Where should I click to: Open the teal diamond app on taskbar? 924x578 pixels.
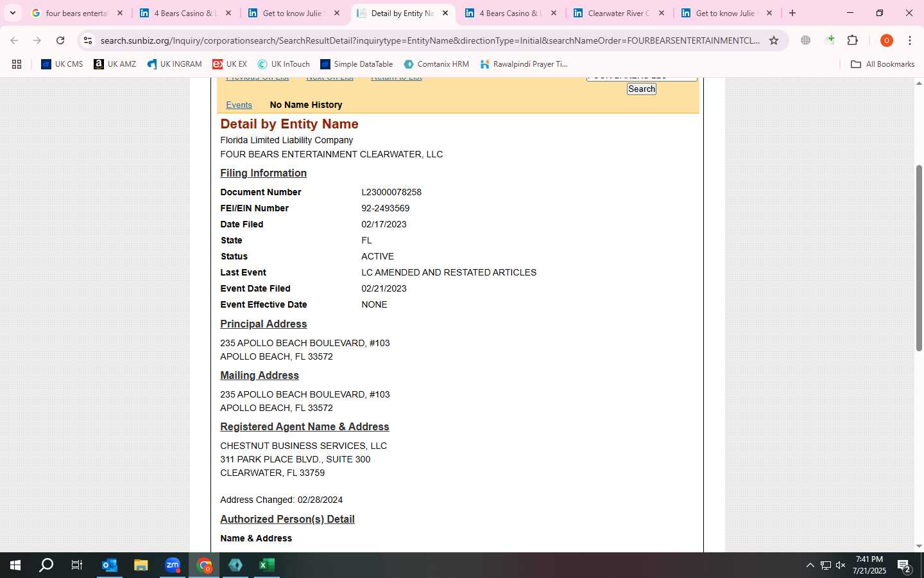point(235,565)
